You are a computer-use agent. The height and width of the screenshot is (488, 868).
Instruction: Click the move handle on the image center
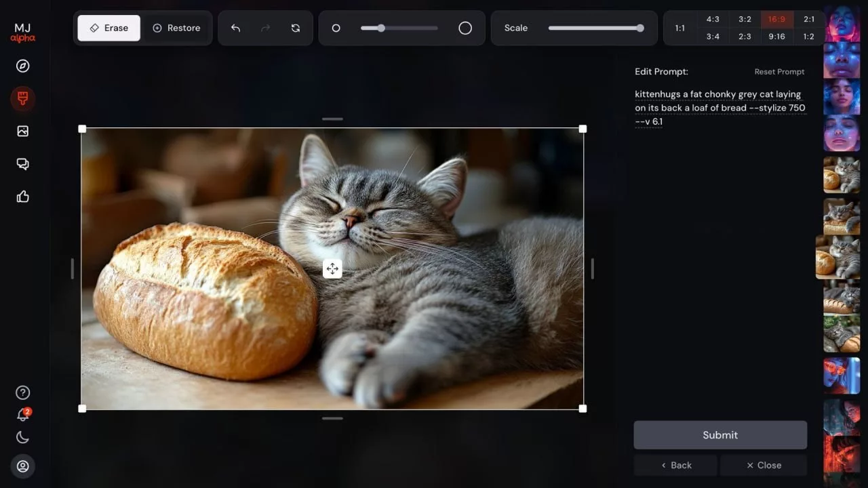click(x=332, y=269)
